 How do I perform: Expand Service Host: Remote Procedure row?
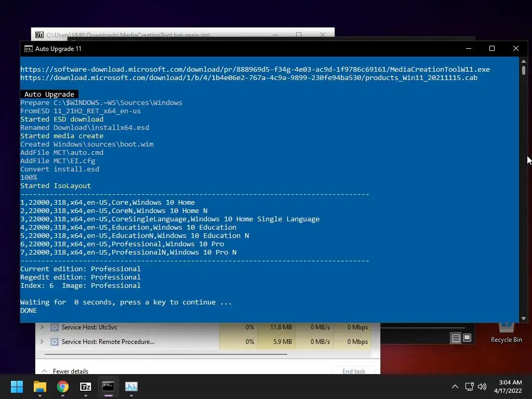tap(42, 342)
